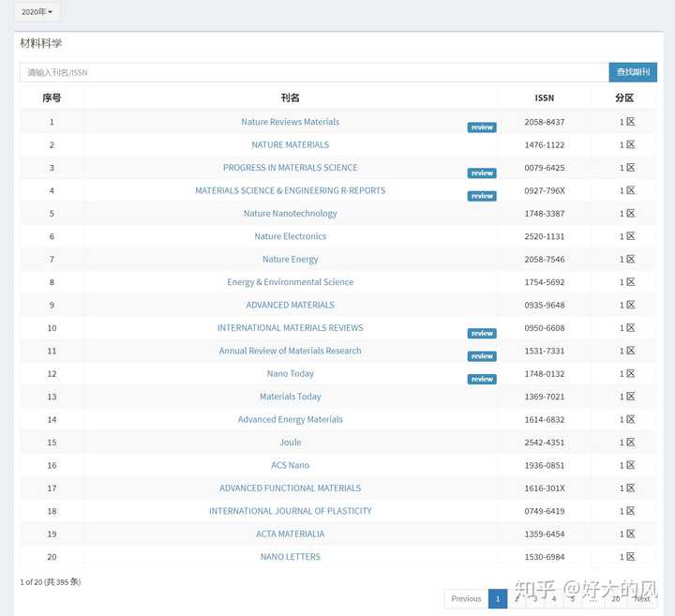Click review badge on MATERIALS SCIENCE & ENGINEERING R-REPORTS row
The image size is (675, 616).
pos(482,196)
